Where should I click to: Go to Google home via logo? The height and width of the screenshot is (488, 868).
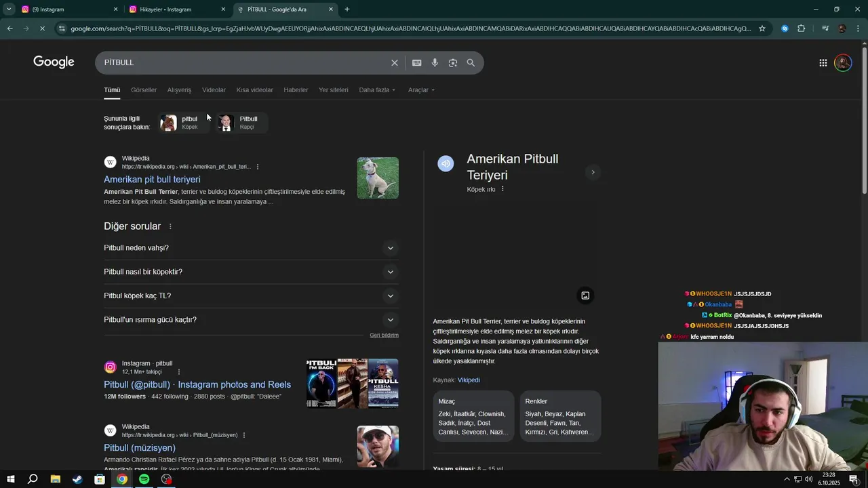54,62
